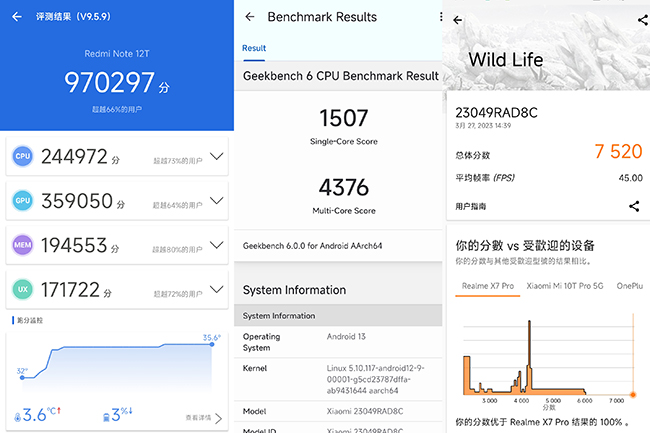Open 查看详情 chevron in temperature card

[218, 418]
